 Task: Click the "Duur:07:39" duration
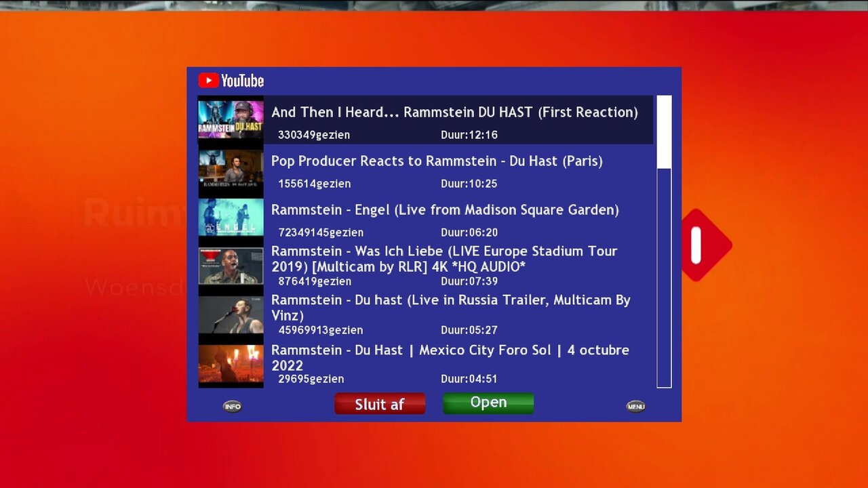pyautogui.click(x=469, y=281)
